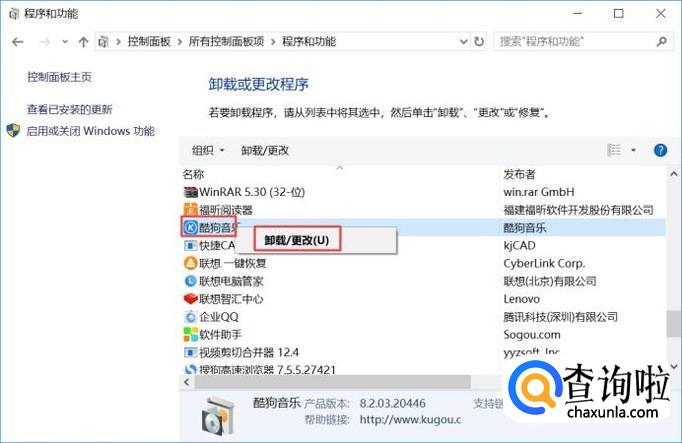
Task: Select the 福昕阅读器 icon in list
Action: 190,210
